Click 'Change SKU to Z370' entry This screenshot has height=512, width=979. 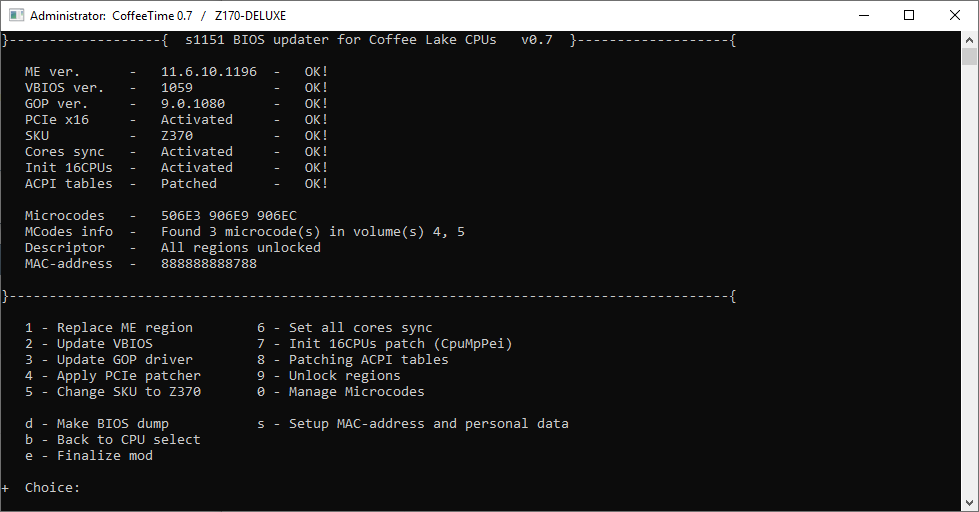click(x=113, y=392)
